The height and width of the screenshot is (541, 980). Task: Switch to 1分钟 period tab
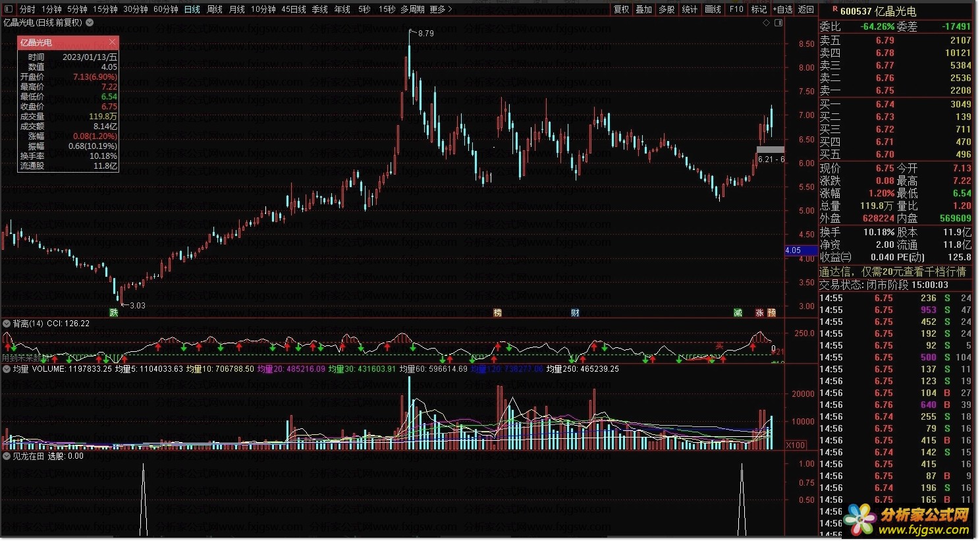point(51,9)
